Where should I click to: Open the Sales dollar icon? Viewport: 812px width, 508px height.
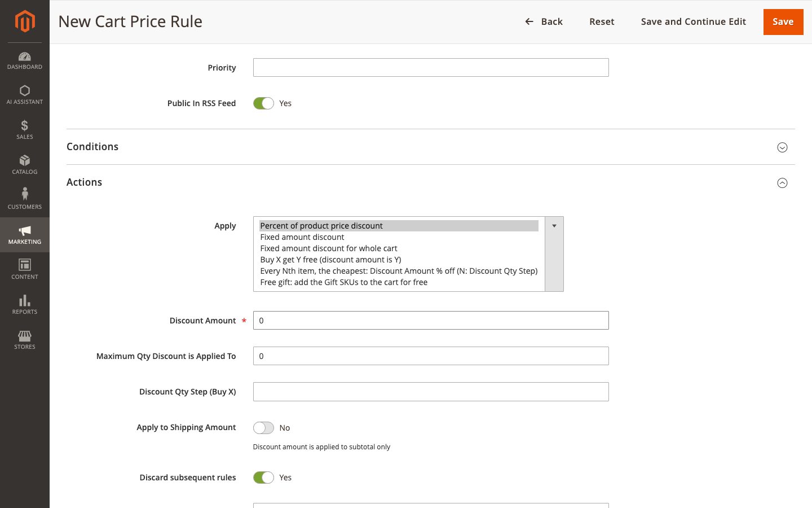(x=25, y=125)
